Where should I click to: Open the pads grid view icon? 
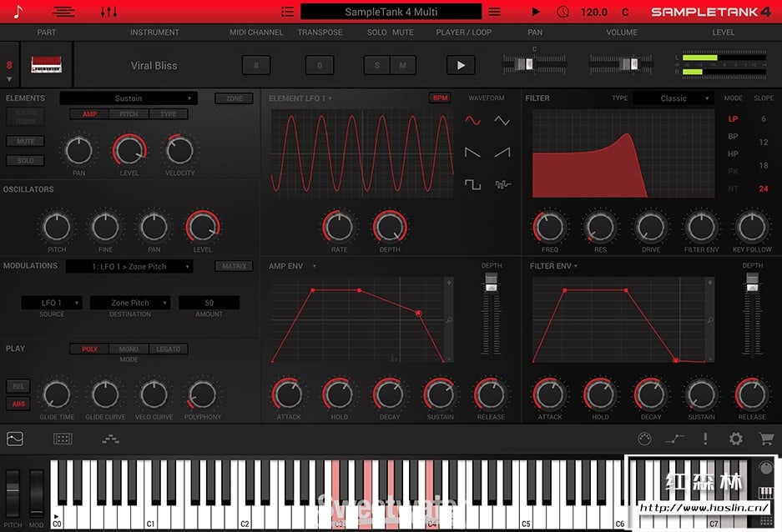pos(63,439)
